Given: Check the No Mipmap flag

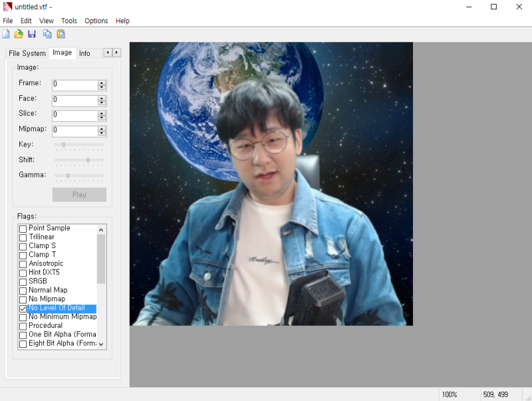Looking at the screenshot, I should tap(23, 299).
